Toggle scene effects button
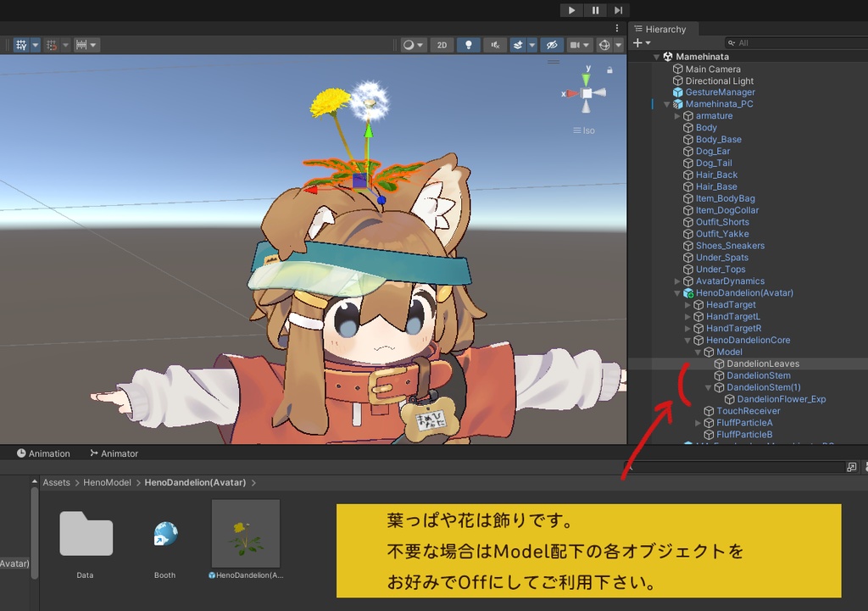The height and width of the screenshot is (611, 868). point(518,45)
